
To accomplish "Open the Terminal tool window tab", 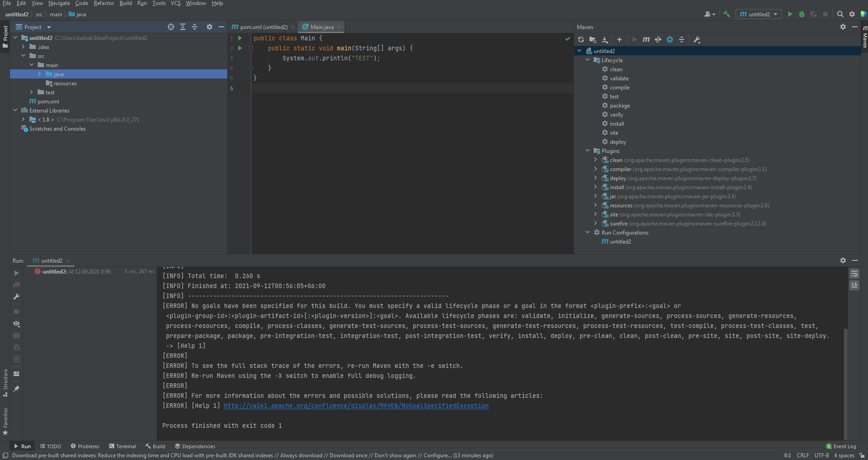I will [x=122, y=446].
